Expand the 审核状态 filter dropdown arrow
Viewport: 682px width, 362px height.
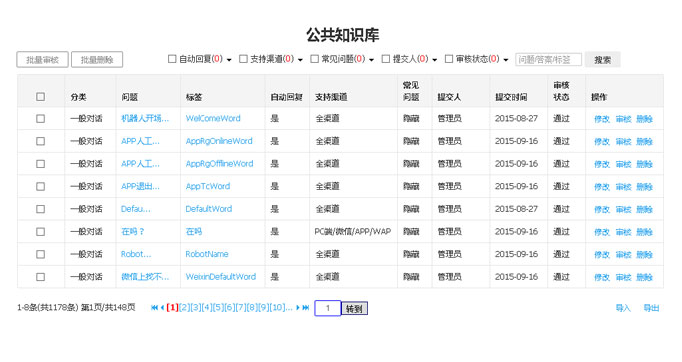506,60
